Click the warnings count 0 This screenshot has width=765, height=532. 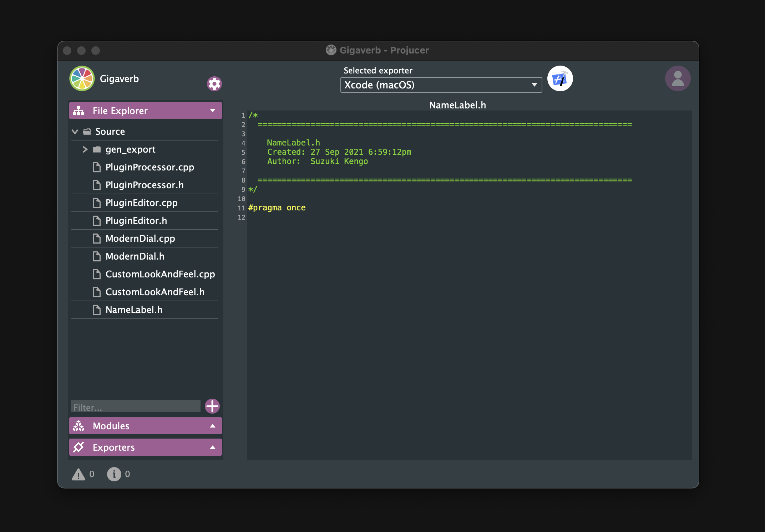[92, 474]
